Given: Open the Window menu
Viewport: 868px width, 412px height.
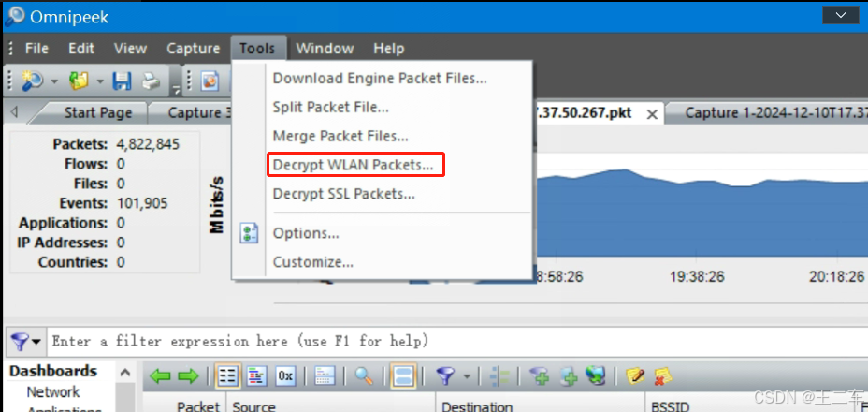Looking at the screenshot, I should point(325,49).
